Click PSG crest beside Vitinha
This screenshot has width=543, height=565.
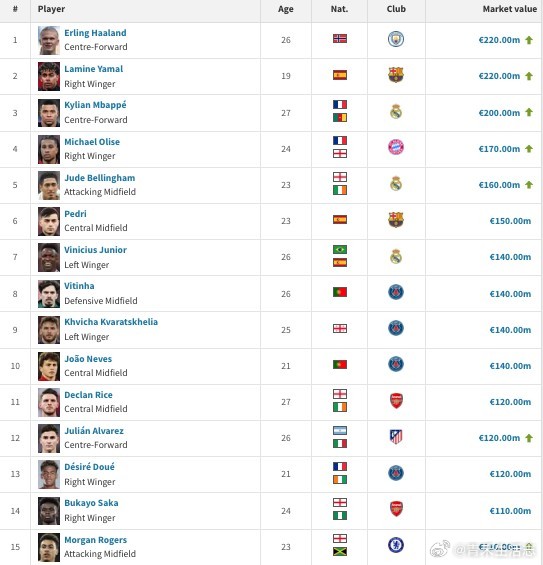click(x=396, y=292)
